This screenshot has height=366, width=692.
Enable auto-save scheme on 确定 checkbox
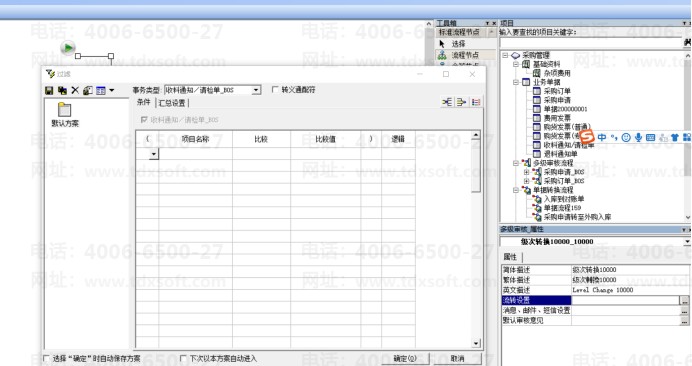(x=47, y=358)
